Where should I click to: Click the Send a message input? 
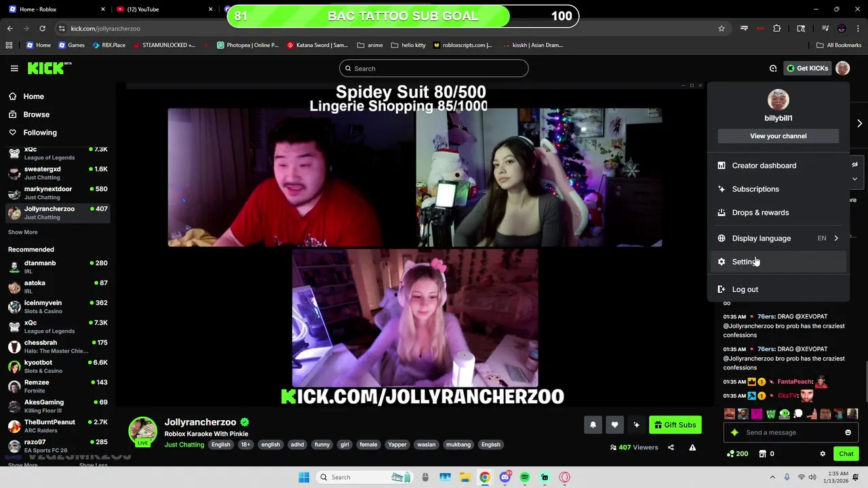[790, 432]
